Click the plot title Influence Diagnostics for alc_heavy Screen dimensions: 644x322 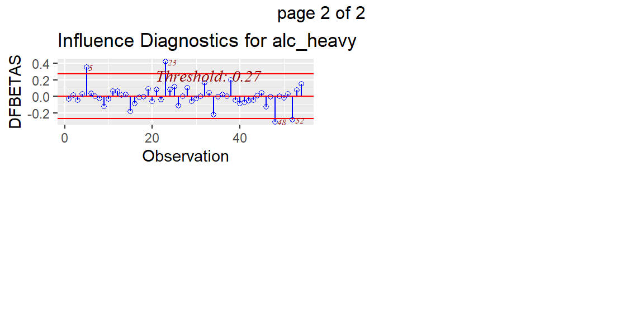[207, 41]
